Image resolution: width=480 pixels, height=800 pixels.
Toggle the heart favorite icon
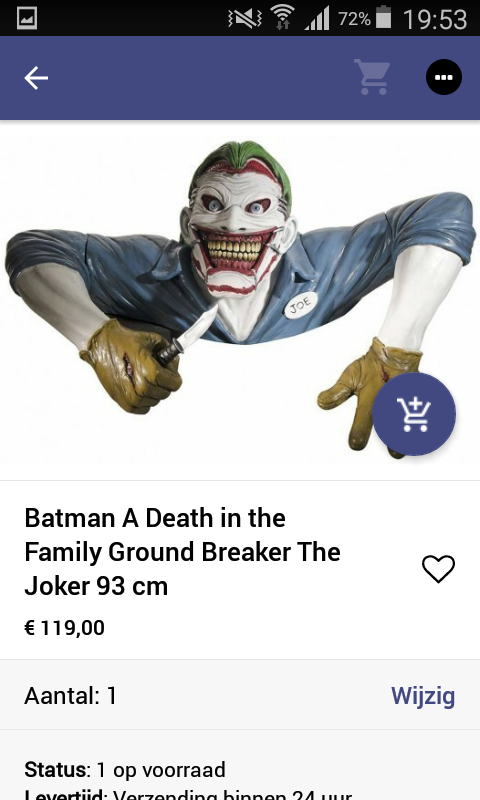coord(438,568)
